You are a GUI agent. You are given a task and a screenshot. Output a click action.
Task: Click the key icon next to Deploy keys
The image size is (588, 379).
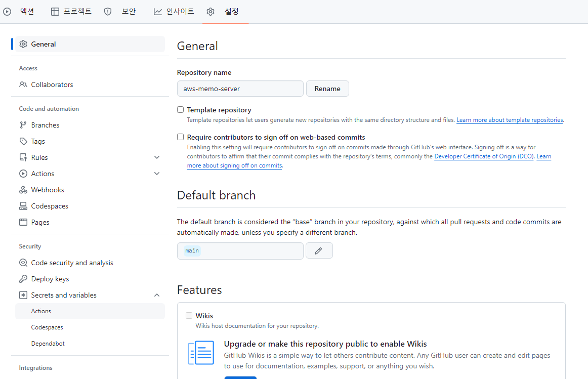[23, 279]
